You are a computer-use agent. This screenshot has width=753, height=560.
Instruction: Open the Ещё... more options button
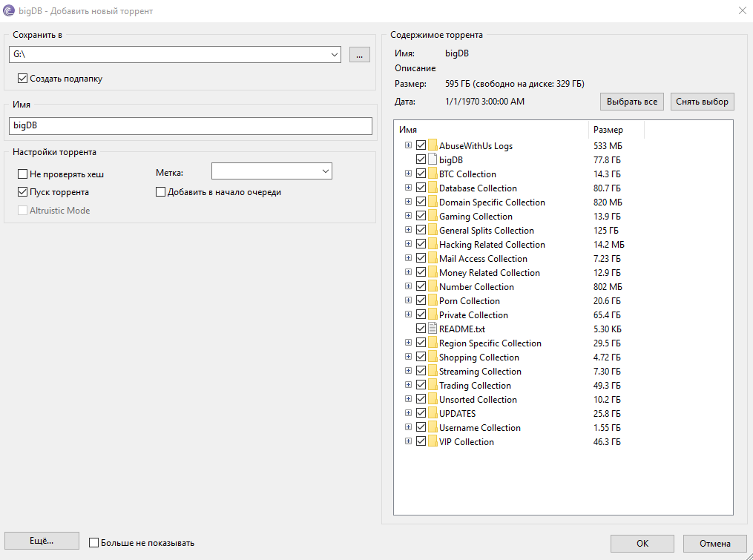42,541
